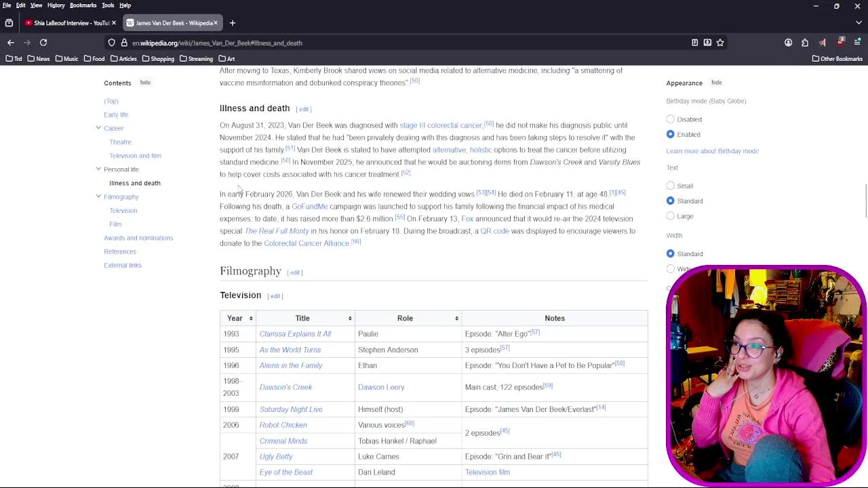Click the streamer webcam overlay
Viewport: 868px width, 488px height.
[766, 376]
